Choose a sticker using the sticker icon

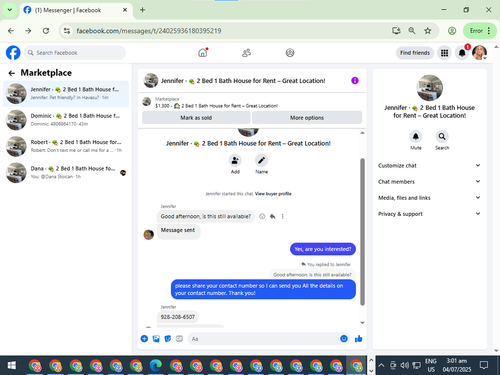point(168,339)
